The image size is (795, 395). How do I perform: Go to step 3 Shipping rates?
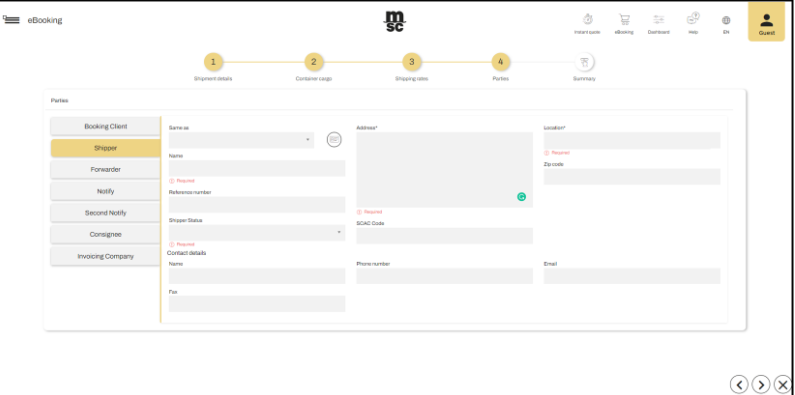tap(412, 62)
